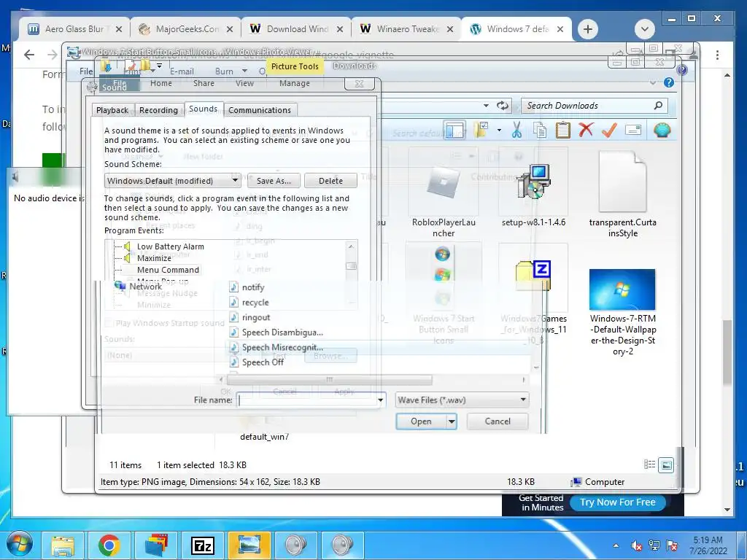Click the Delete scheme button

pyautogui.click(x=330, y=181)
